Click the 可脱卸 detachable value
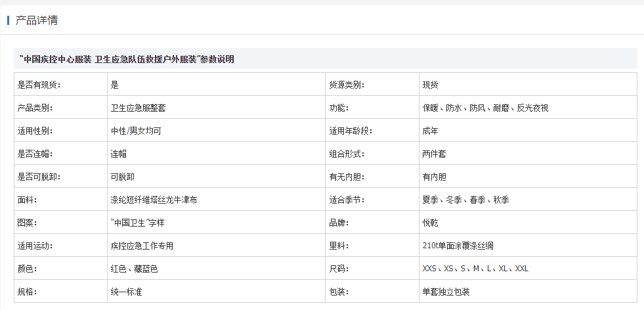The image size is (644, 310). [x=122, y=177]
